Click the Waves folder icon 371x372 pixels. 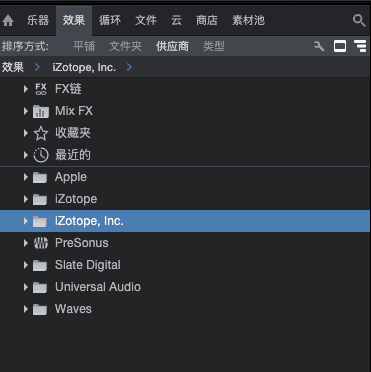tap(40, 309)
